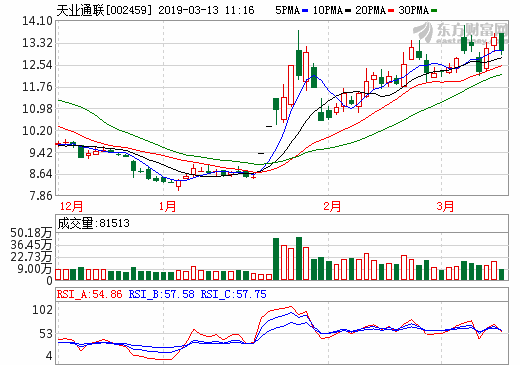Click the red 20PMA legend color marker
Viewport: 520px width, 365px height.
coord(391,11)
